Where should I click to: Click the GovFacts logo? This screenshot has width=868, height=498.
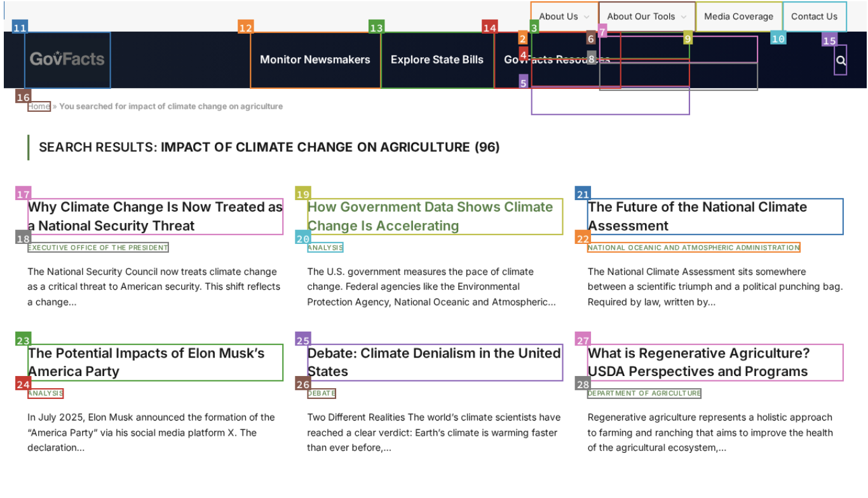point(67,60)
